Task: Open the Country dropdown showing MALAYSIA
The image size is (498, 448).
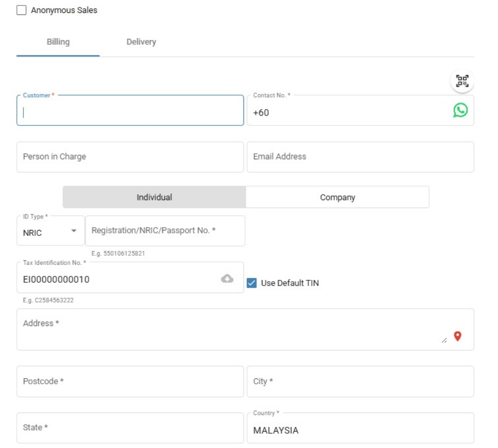Action: (x=360, y=430)
